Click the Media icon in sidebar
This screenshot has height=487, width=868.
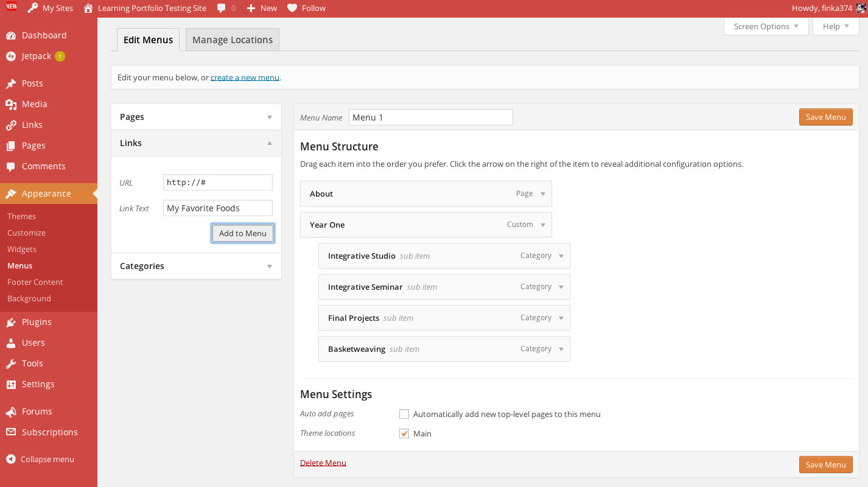tap(11, 104)
